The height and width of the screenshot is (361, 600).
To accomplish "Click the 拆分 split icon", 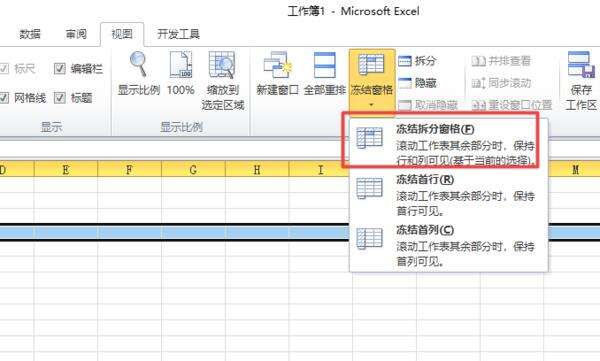I will [x=405, y=61].
